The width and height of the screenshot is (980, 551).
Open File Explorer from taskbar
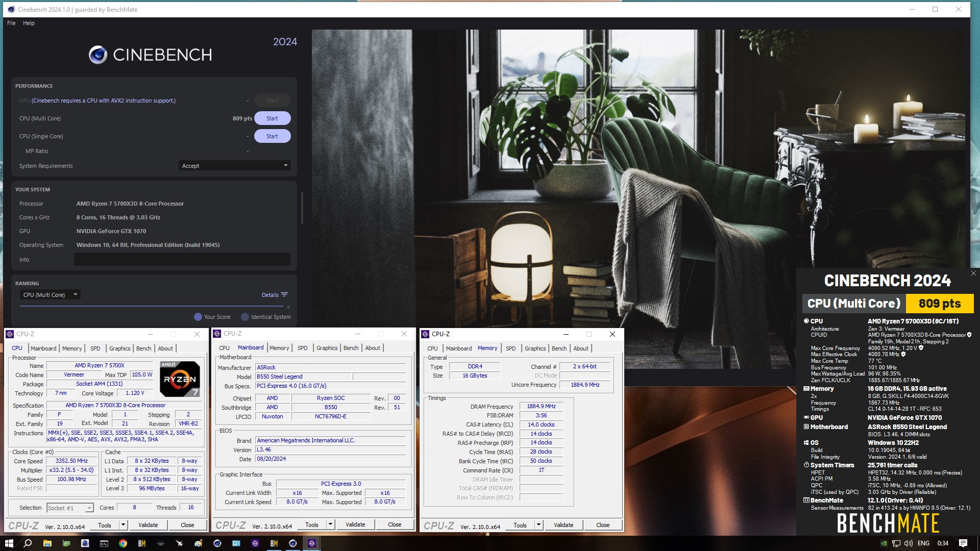point(47,543)
